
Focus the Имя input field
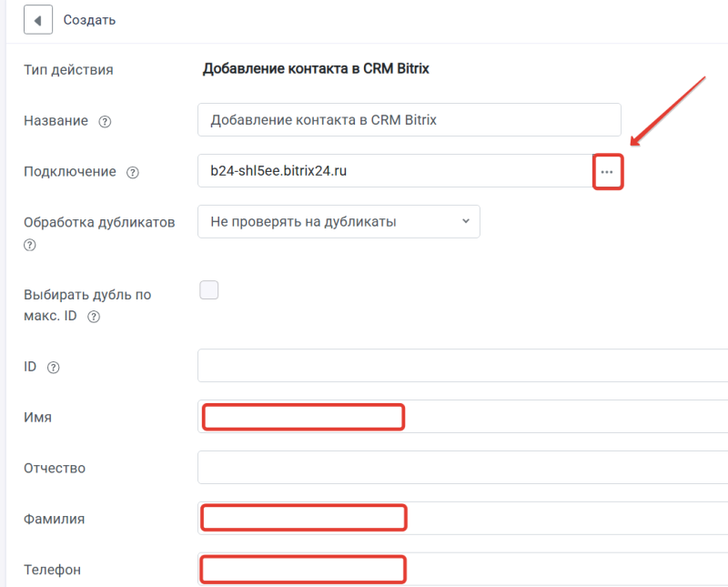pos(463,417)
